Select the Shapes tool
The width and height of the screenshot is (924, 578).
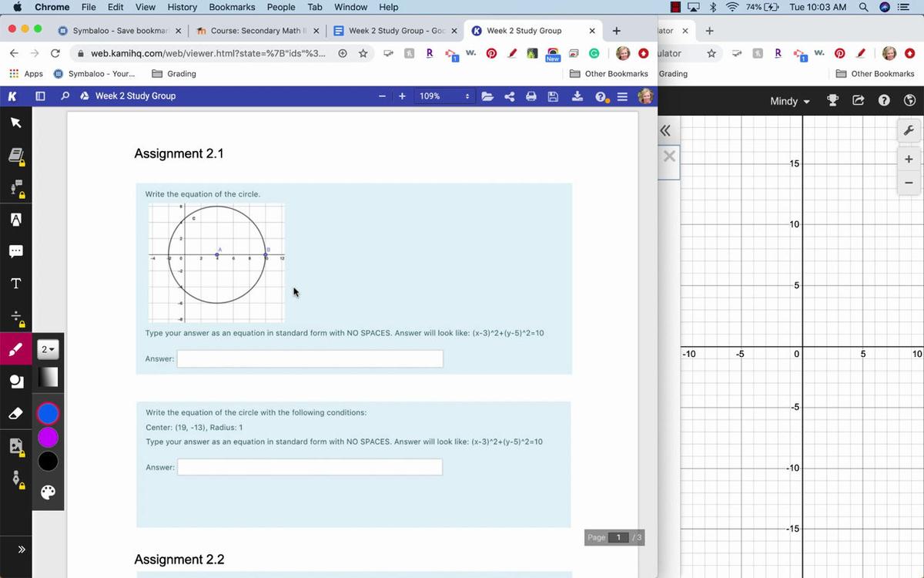point(15,381)
